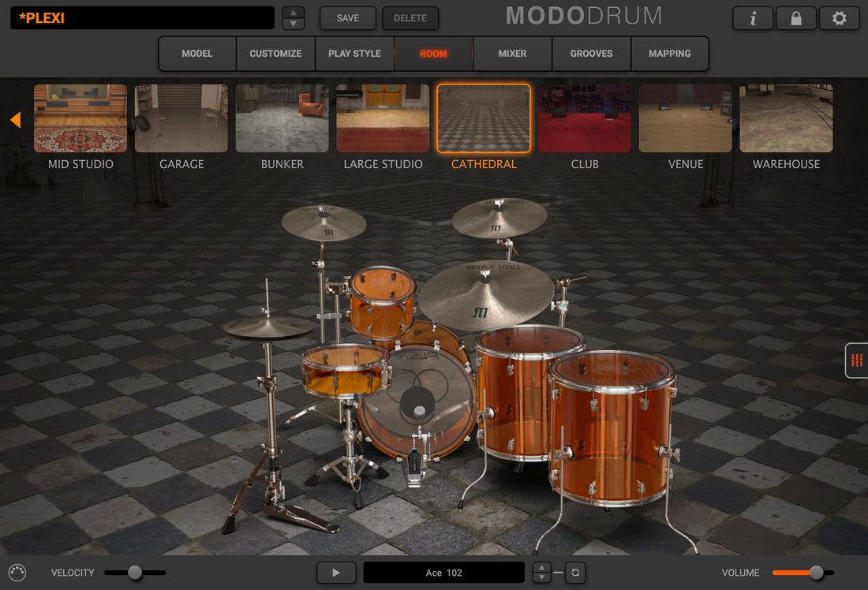The height and width of the screenshot is (590, 868).
Task: Click the left crash cymbal
Action: pyautogui.click(x=324, y=223)
